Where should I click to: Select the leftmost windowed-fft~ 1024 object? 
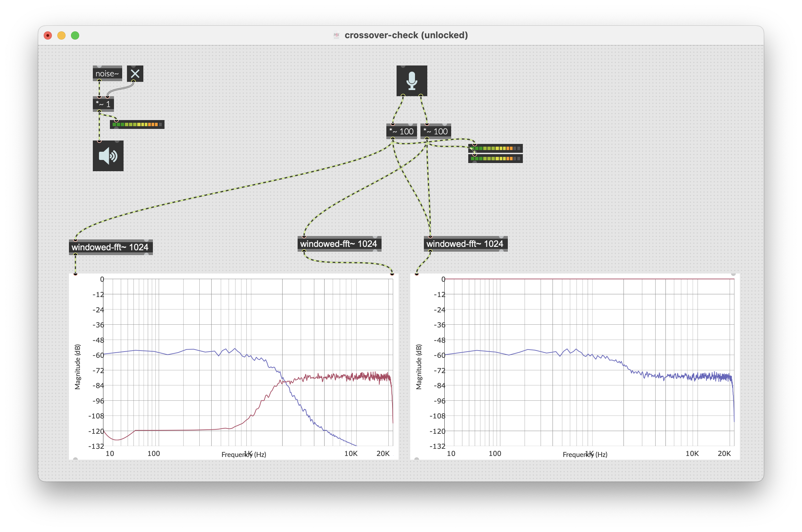pyautogui.click(x=110, y=247)
